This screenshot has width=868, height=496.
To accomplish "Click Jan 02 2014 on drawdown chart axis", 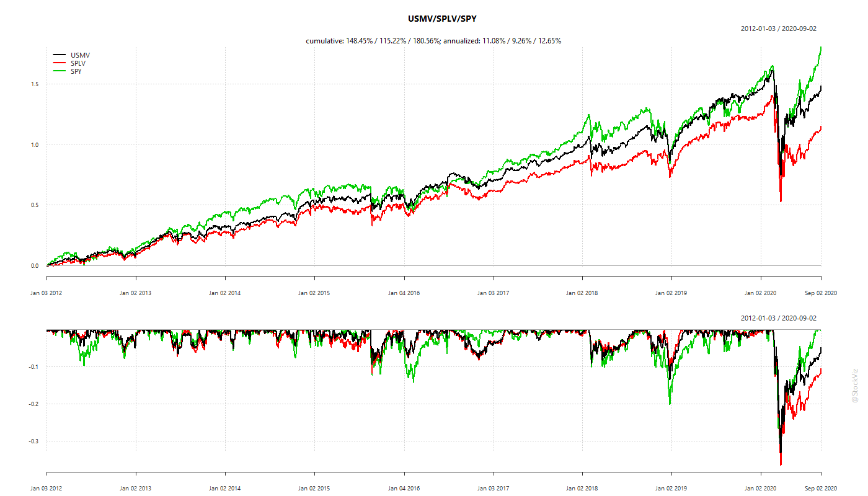I will pos(225,489).
